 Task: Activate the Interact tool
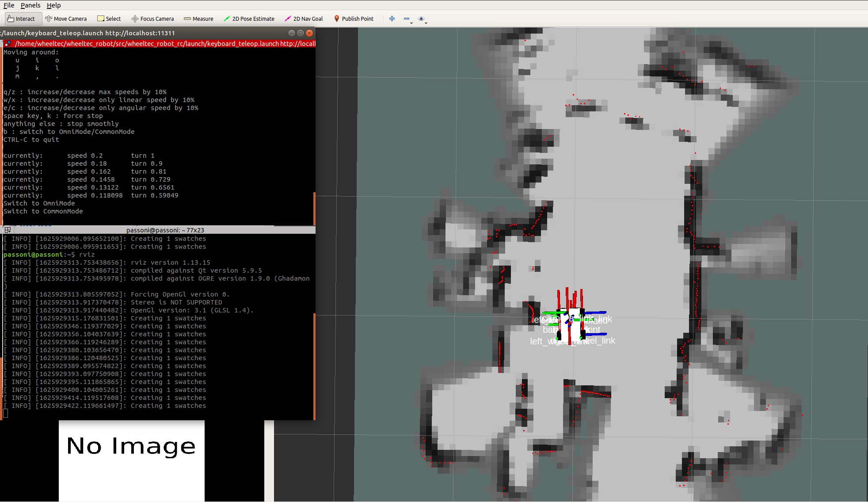click(x=21, y=19)
